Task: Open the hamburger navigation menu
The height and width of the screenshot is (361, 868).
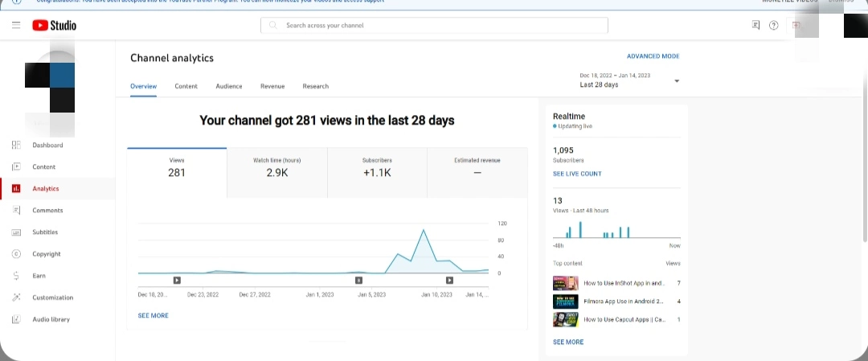Action: pyautogui.click(x=16, y=25)
